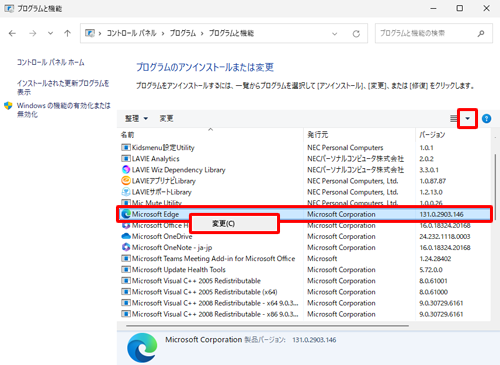This screenshot has width=500, height=365.
Task: Click version 131.0.2903.146 cell in Edge row
Action: [x=441, y=214]
